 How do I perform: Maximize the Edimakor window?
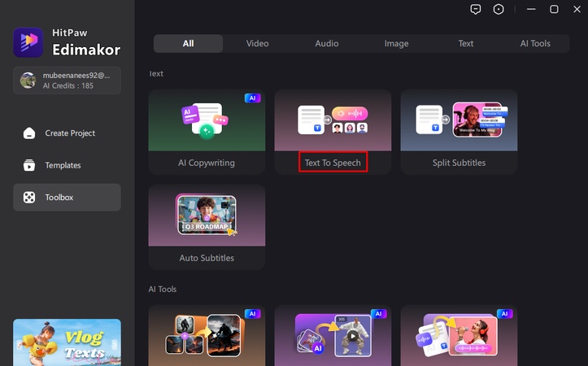[554, 10]
